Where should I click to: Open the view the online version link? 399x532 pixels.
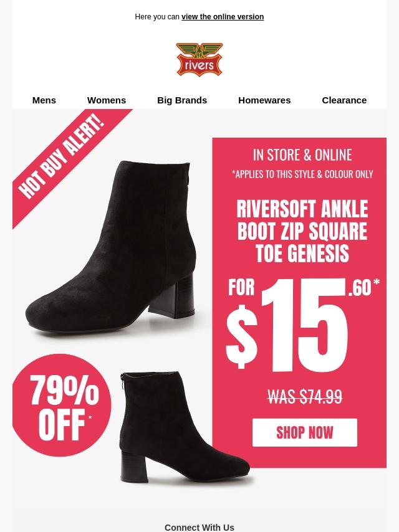click(x=223, y=17)
